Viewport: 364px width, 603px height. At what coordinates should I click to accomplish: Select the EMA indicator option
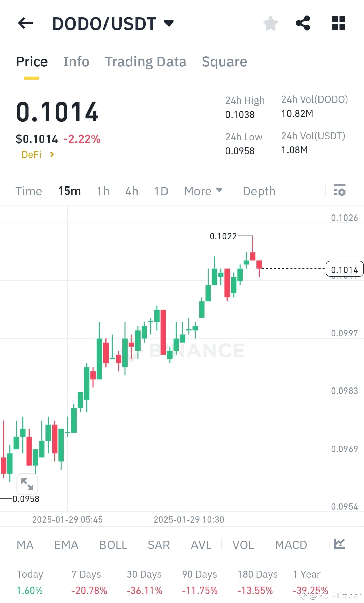(x=66, y=544)
